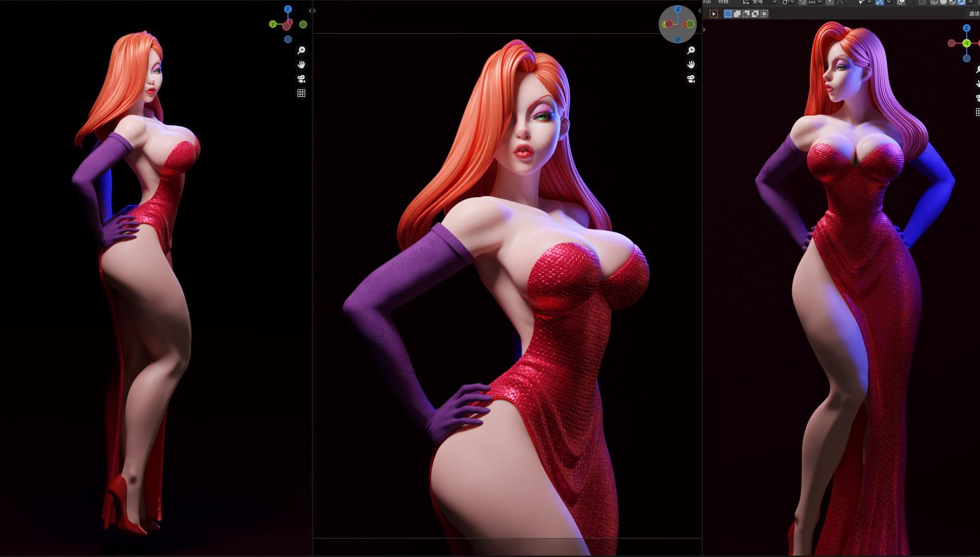
Task: Open the pivot point dropdown
Action: point(788,2)
